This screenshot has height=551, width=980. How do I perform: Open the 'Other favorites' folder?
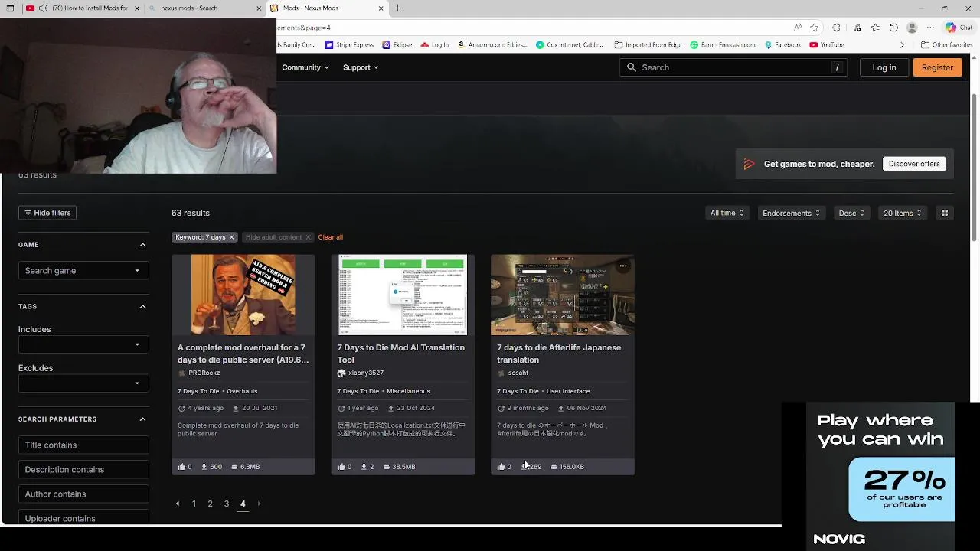[946, 45]
